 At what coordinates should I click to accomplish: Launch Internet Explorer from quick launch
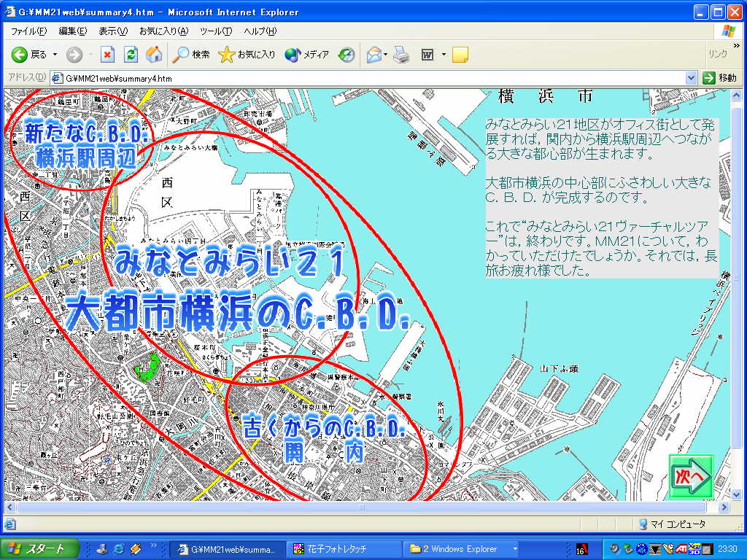point(118,549)
